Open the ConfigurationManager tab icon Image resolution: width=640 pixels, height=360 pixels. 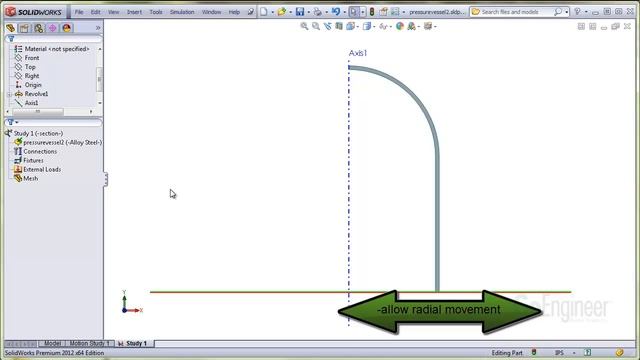pyautogui.click(x=38, y=28)
